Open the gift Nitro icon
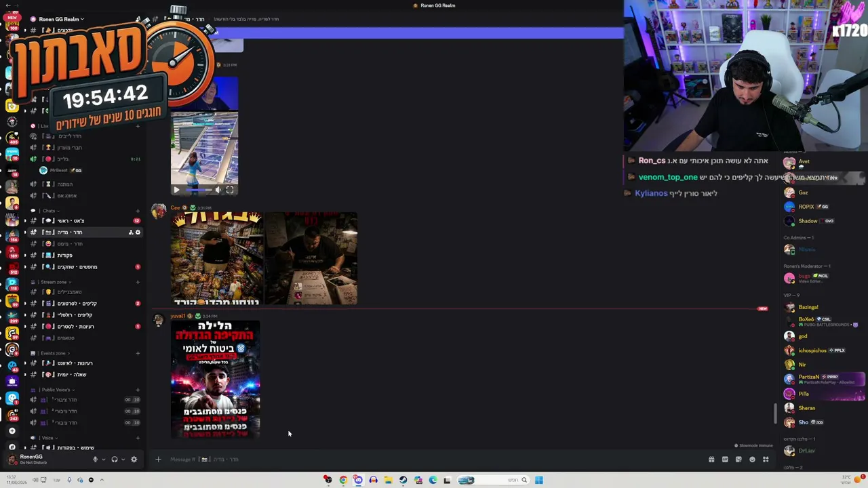 711,460
